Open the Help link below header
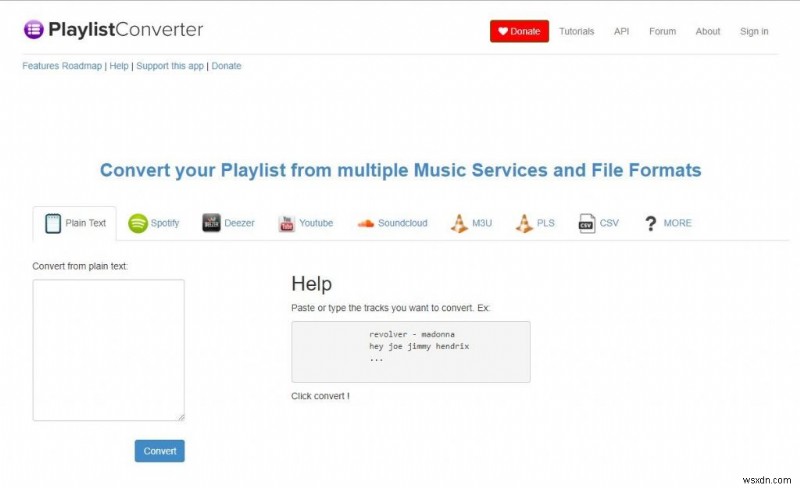The image size is (800, 488). point(119,66)
